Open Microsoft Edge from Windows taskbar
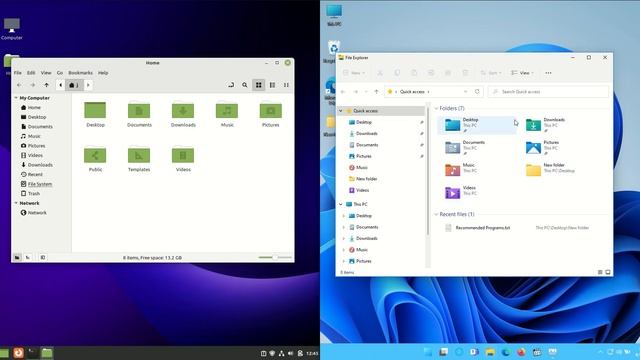Screen dimensions: 640x360 pos(506,352)
